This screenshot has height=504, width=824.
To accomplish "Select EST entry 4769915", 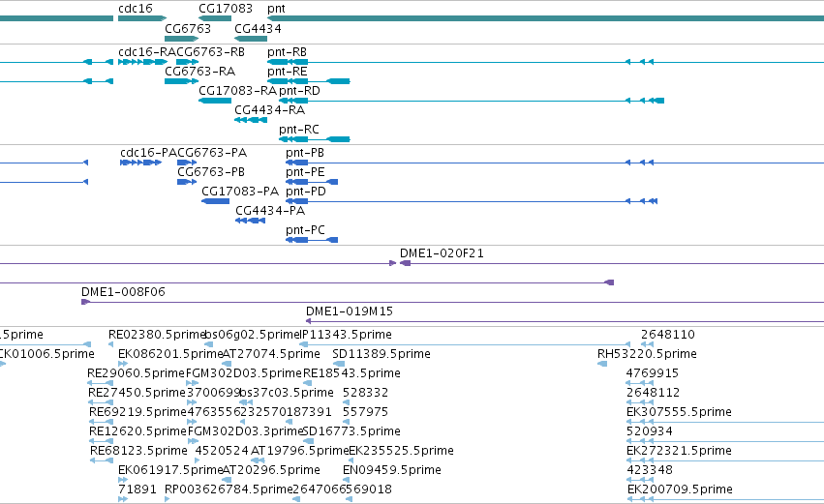I will click(653, 373).
